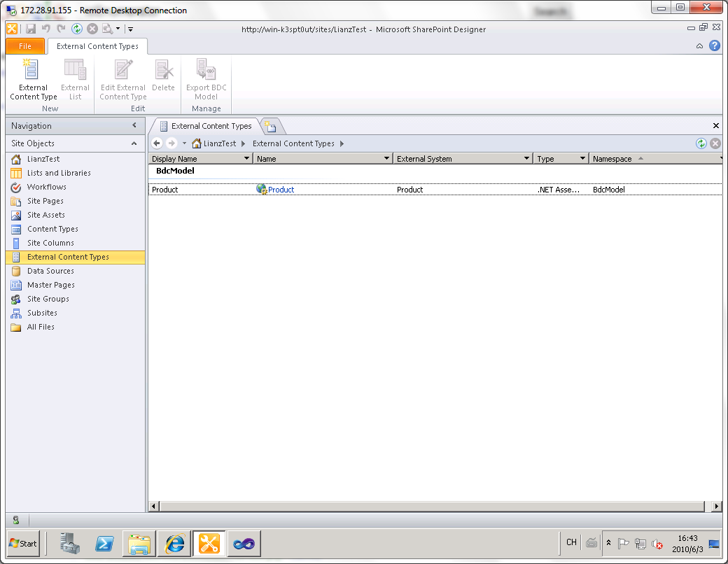The width and height of the screenshot is (728, 564).
Task: Click the Undo icon in quick access toolbar
Action: pos(45,29)
